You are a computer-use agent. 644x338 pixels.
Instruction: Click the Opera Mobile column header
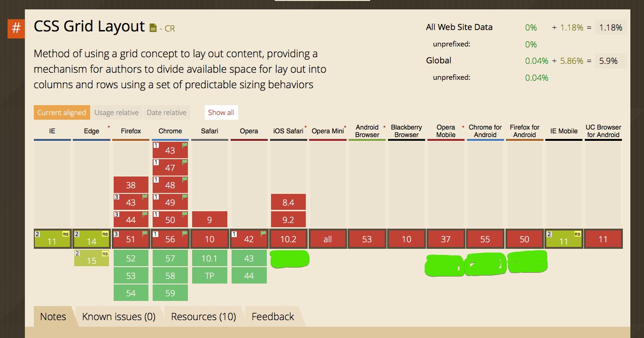pos(446,131)
